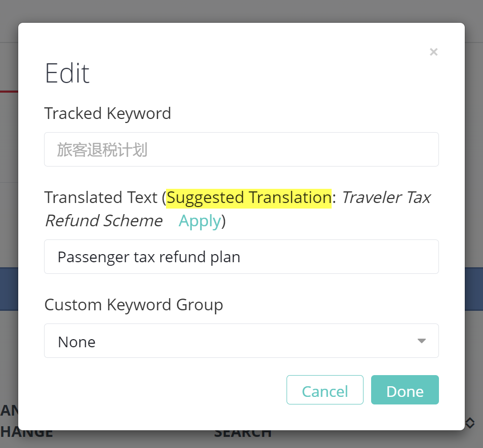Click the sort arrows icon behind the dialog

(470, 423)
